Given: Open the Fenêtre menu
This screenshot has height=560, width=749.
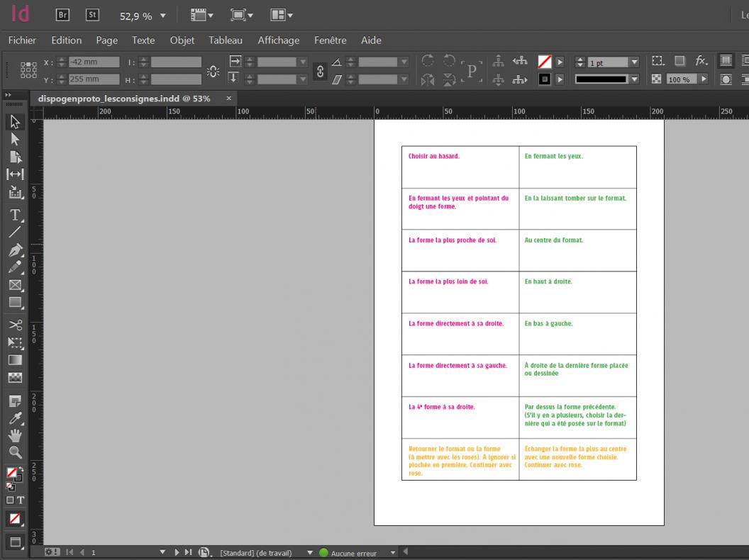Looking at the screenshot, I should pos(330,40).
